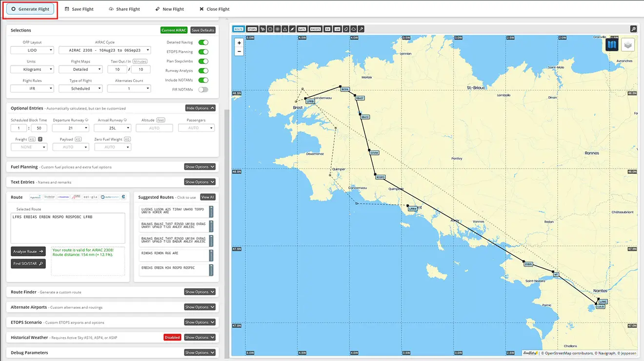Toggle the FIR boundaries overlay button
This screenshot has width=644, height=361.
pyautogui.click(x=328, y=29)
